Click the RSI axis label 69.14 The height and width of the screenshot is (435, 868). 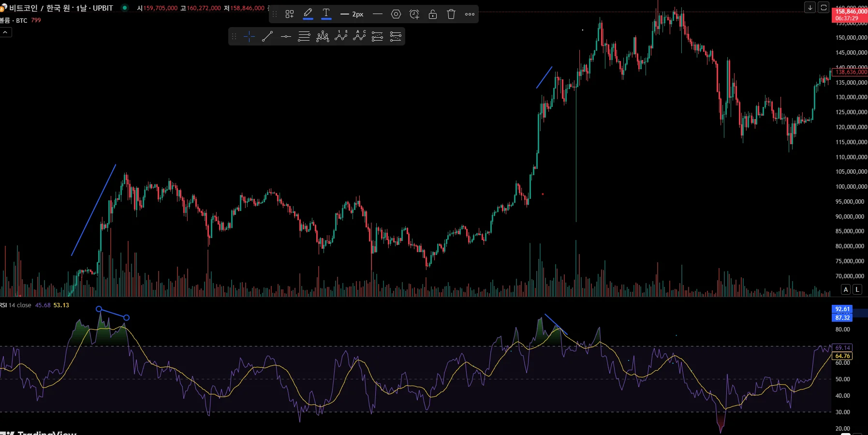(x=842, y=348)
